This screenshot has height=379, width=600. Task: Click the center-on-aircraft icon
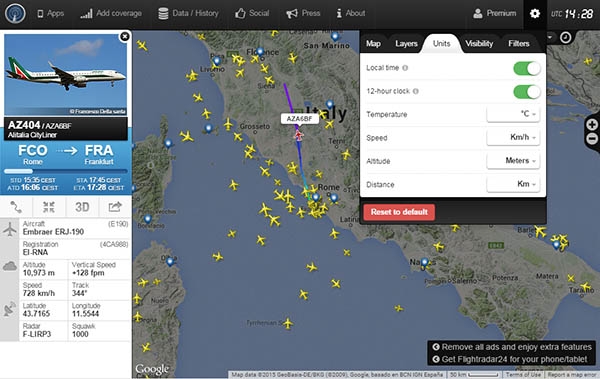(49, 207)
